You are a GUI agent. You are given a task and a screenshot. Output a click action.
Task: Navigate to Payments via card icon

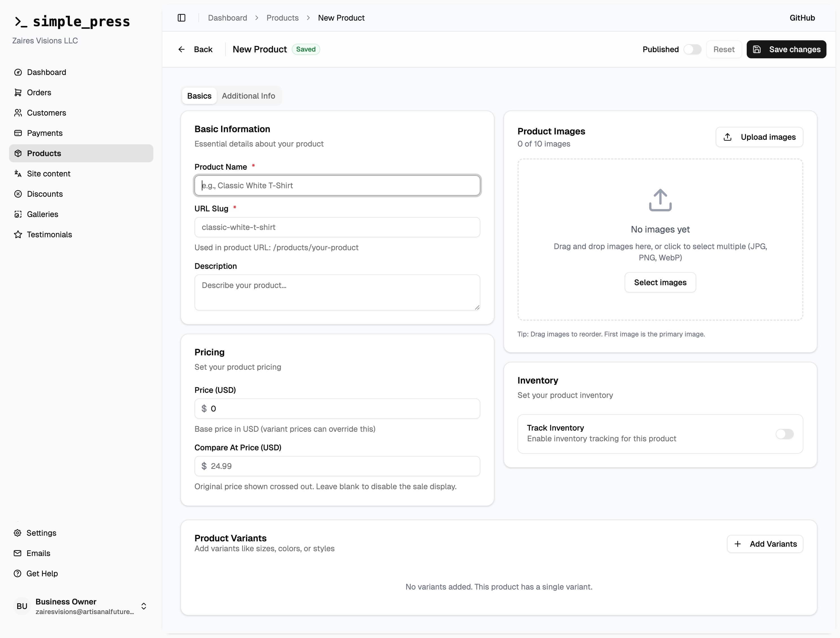(19, 133)
